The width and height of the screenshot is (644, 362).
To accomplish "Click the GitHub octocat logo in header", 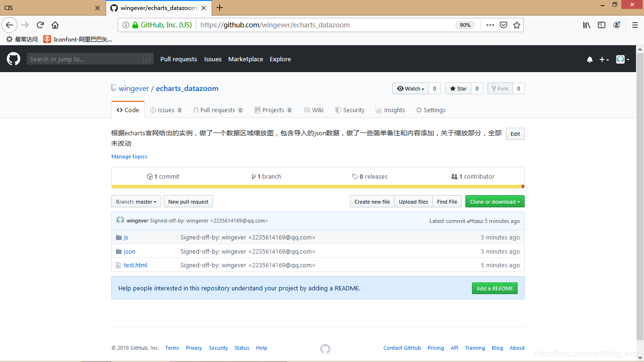I will 14,59.
